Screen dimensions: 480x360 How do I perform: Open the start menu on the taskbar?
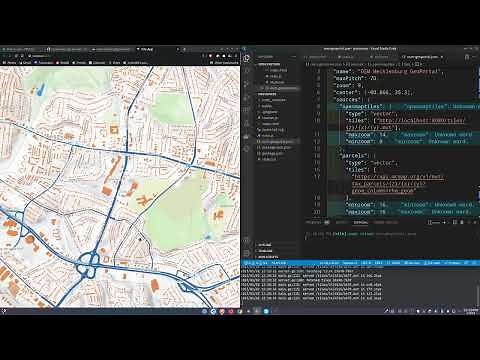point(3,311)
